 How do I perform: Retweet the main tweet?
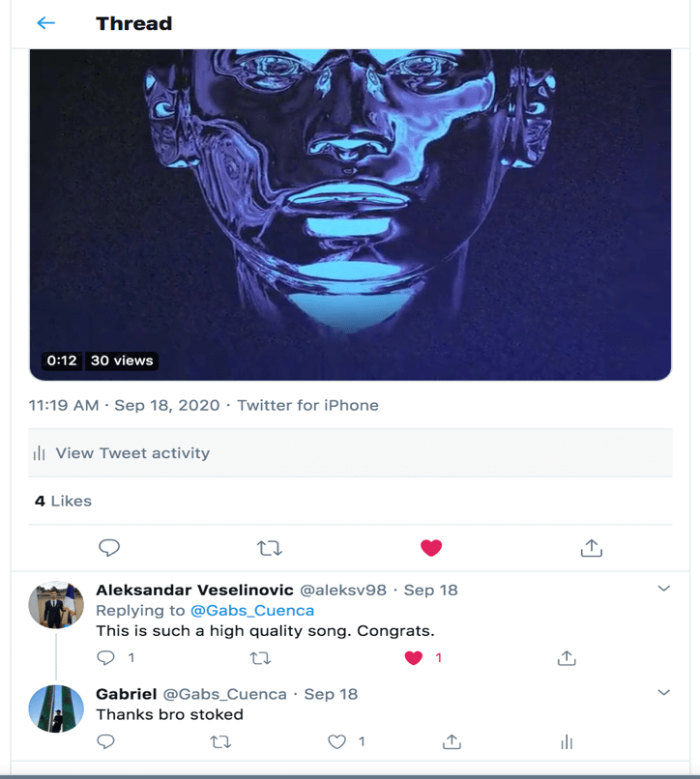tap(270, 548)
